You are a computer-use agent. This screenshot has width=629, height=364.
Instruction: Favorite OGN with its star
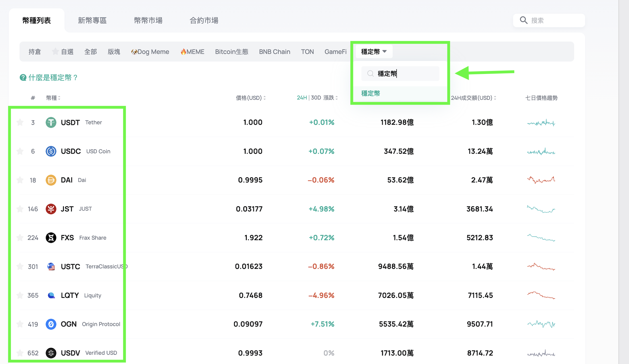pos(20,324)
